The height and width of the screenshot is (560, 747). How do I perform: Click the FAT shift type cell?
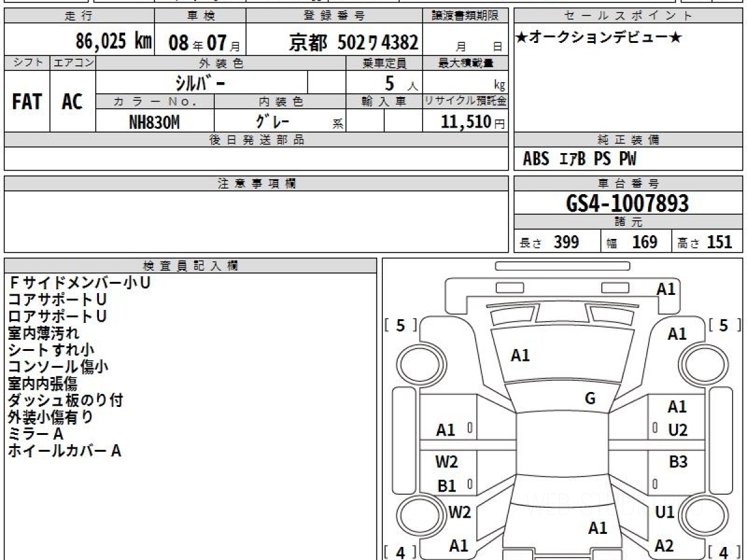(27, 102)
